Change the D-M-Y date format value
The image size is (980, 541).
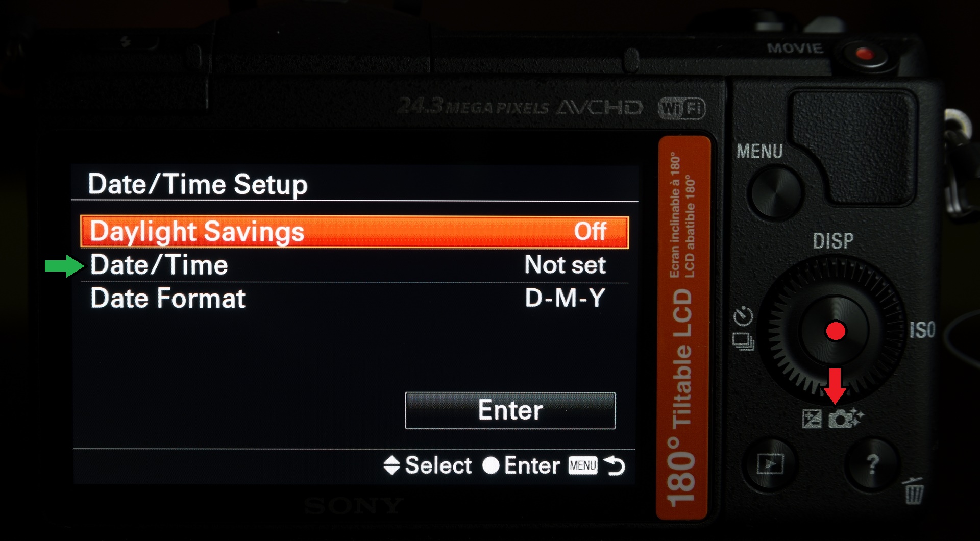click(x=565, y=298)
